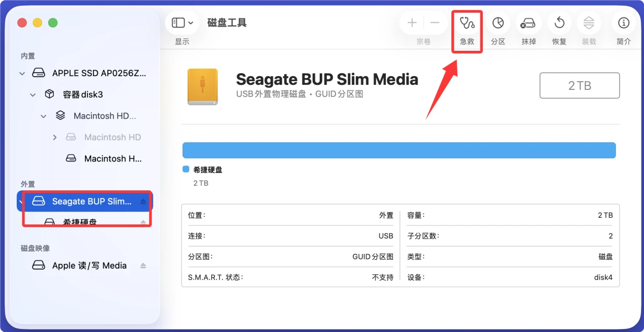The image size is (644, 332).
Task: Click the blue partition usage bar
Action: pos(399,150)
